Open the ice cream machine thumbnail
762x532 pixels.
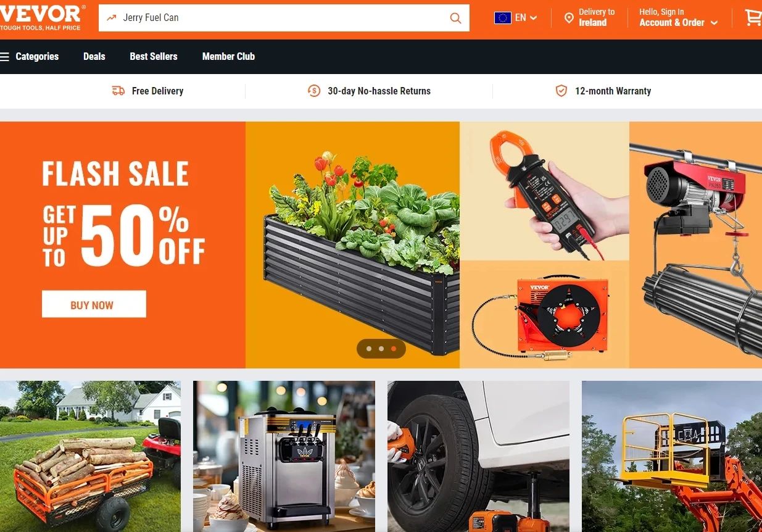click(x=284, y=456)
